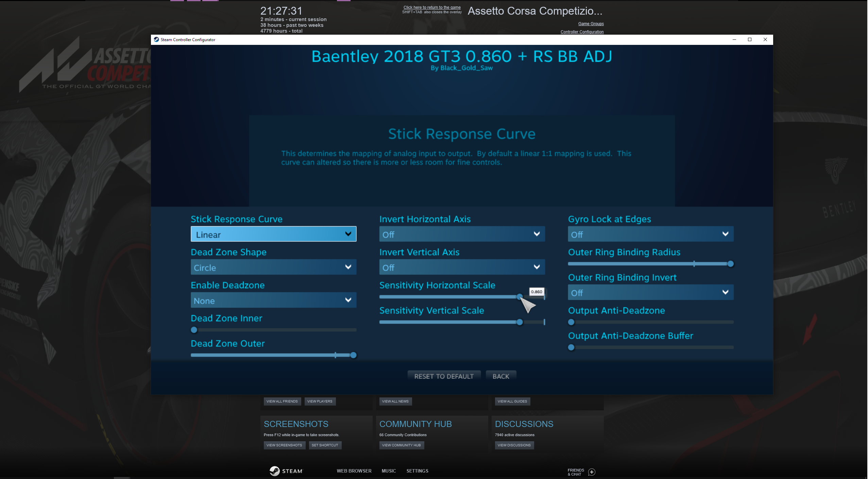Click the DISCUSSIONS section heading

click(524, 424)
